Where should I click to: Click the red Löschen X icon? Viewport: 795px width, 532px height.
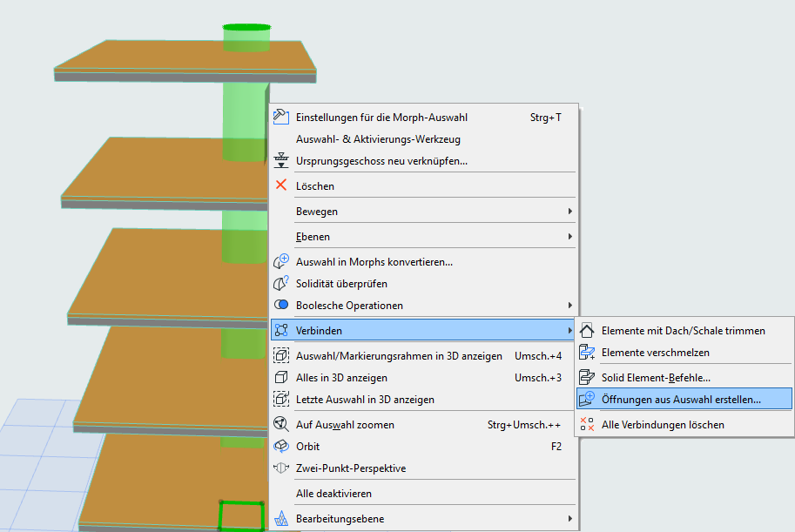pyautogui.click(x=281, y=185)
